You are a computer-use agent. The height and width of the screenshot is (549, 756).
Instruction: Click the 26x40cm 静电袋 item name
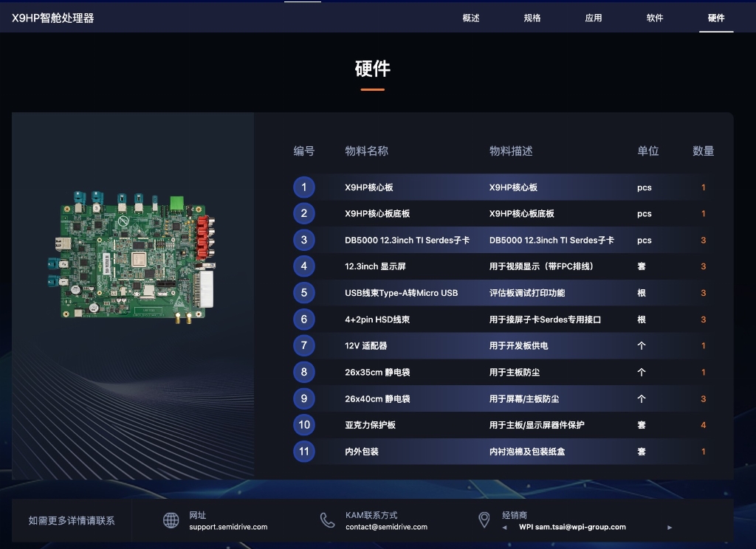377,398
